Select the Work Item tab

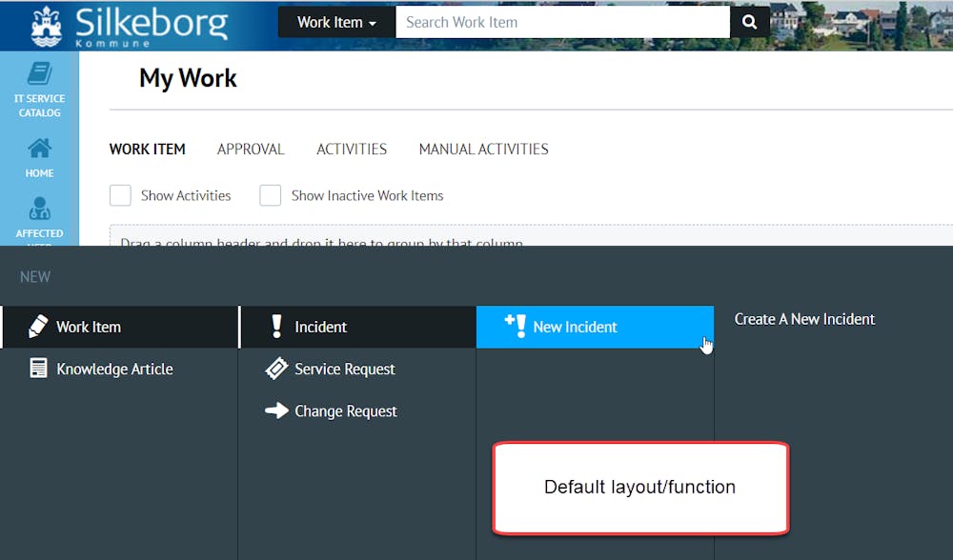[x=148, y=149]
